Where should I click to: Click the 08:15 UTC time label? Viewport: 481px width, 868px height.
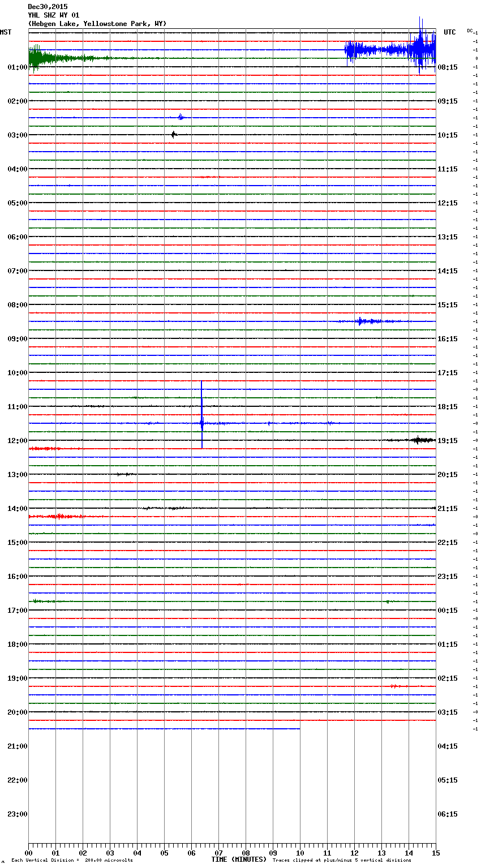(x=448, y=67)
